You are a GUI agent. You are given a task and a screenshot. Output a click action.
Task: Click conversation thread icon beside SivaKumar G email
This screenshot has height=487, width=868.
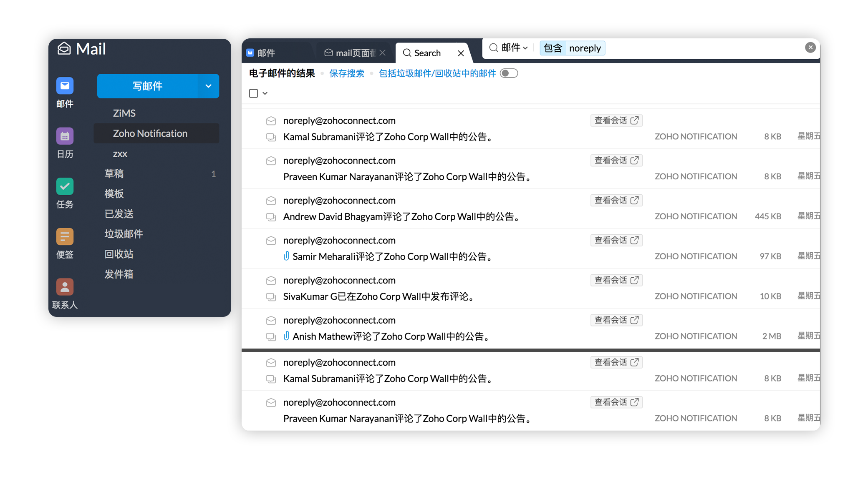coord(271,297)
